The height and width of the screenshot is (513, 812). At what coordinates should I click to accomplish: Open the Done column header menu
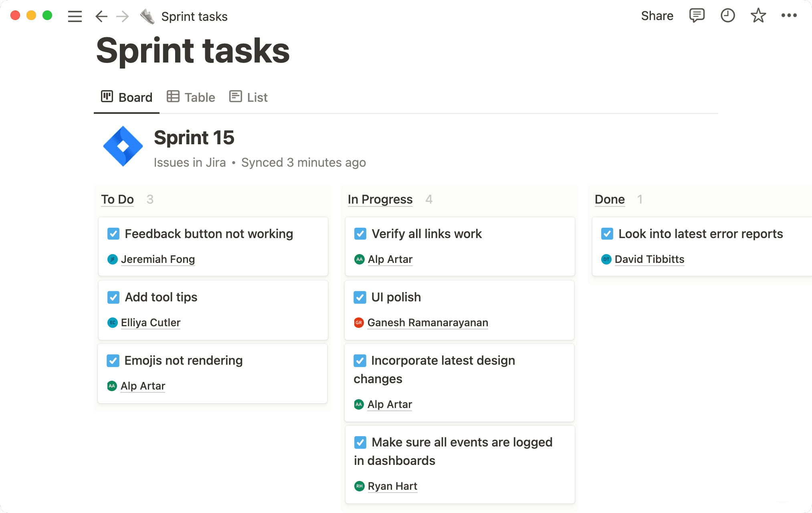(609, 199)
